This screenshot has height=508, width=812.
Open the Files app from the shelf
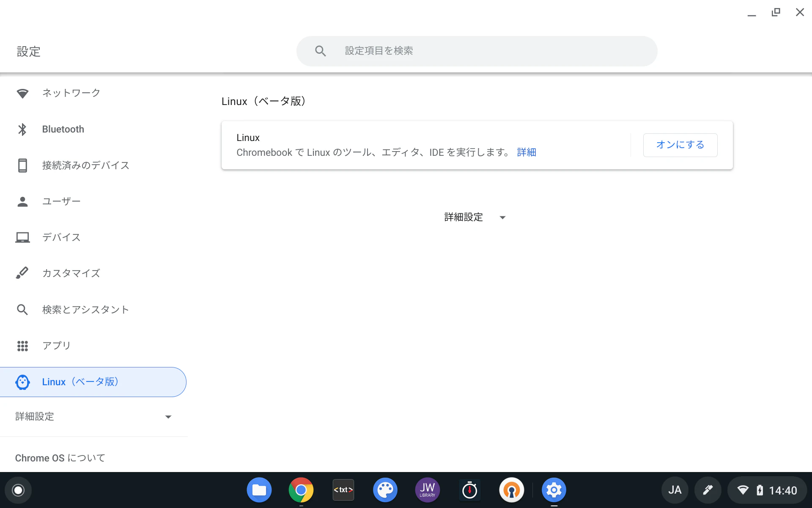(259, 490)
